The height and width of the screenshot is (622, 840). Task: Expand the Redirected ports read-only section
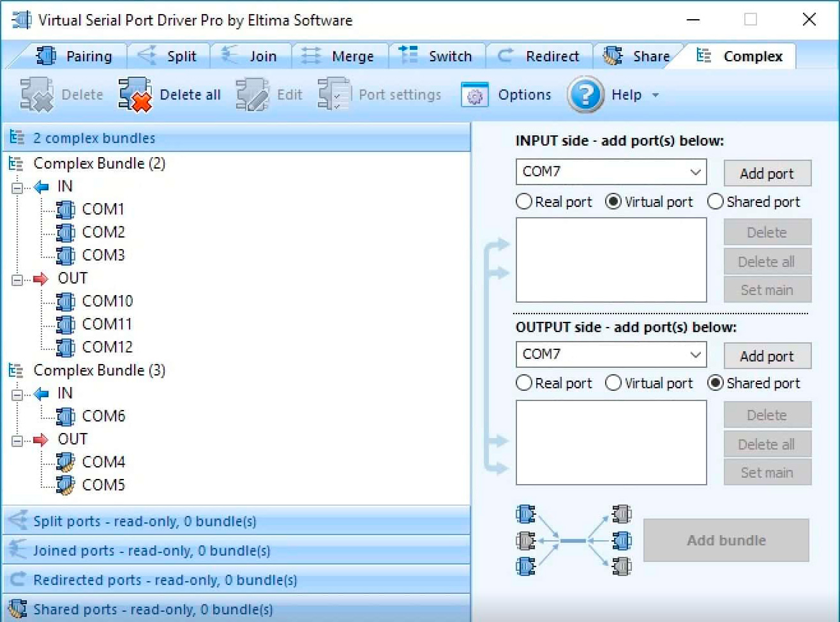236,580
